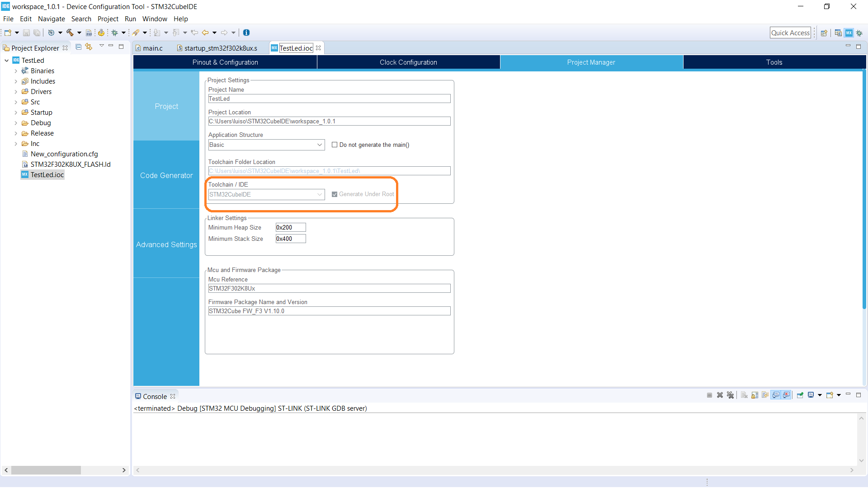Click Collapse All in Project Explorer
This screenshot has width=868, height=488.
78,47
